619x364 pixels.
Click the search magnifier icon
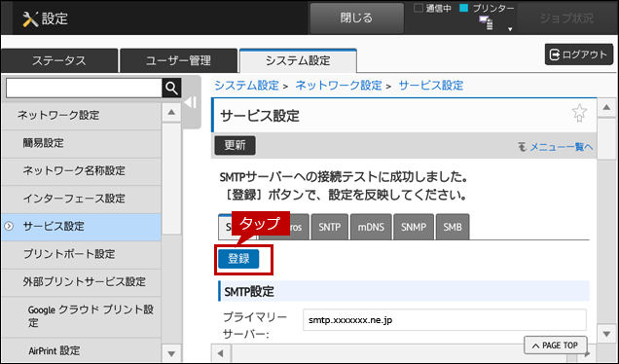171,88
